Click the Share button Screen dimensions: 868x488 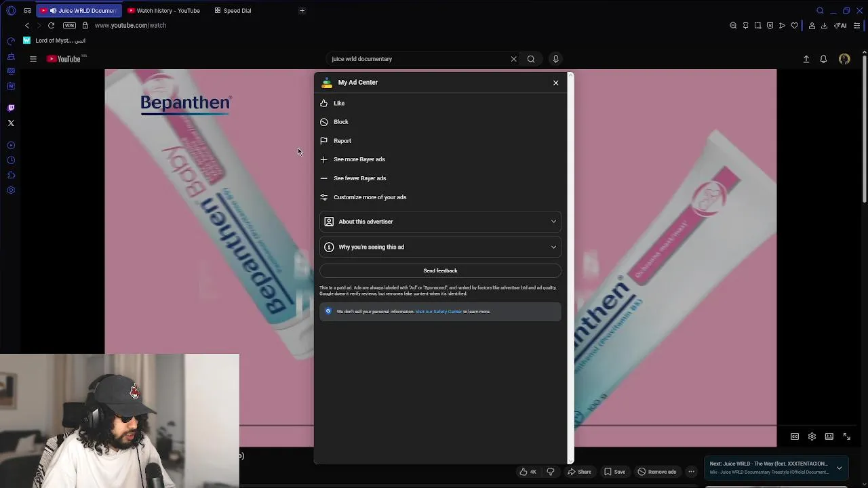(579, 472)
